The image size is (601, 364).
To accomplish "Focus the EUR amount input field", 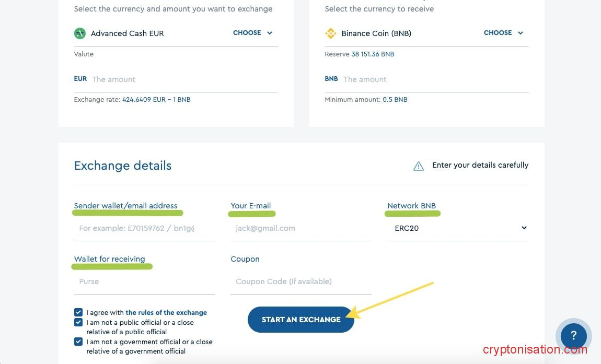I will [x=183, y=79].
